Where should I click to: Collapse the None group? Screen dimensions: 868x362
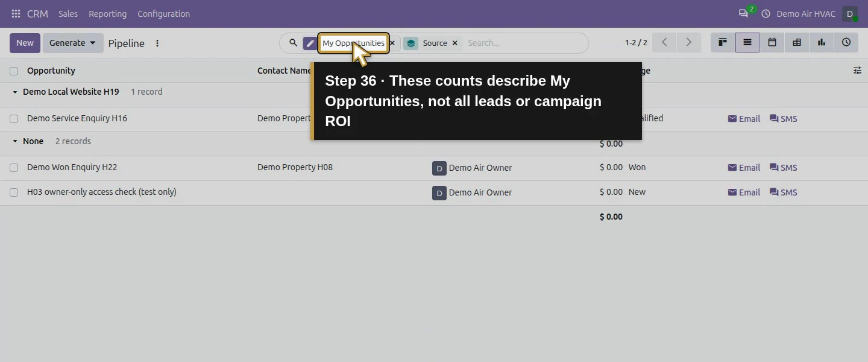coord(15,141)
